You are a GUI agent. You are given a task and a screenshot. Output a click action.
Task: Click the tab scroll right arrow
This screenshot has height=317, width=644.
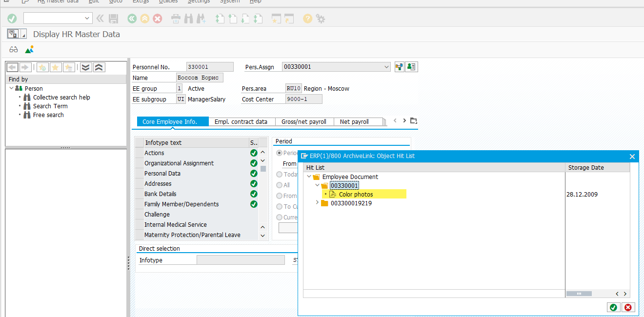pos(404,120)
